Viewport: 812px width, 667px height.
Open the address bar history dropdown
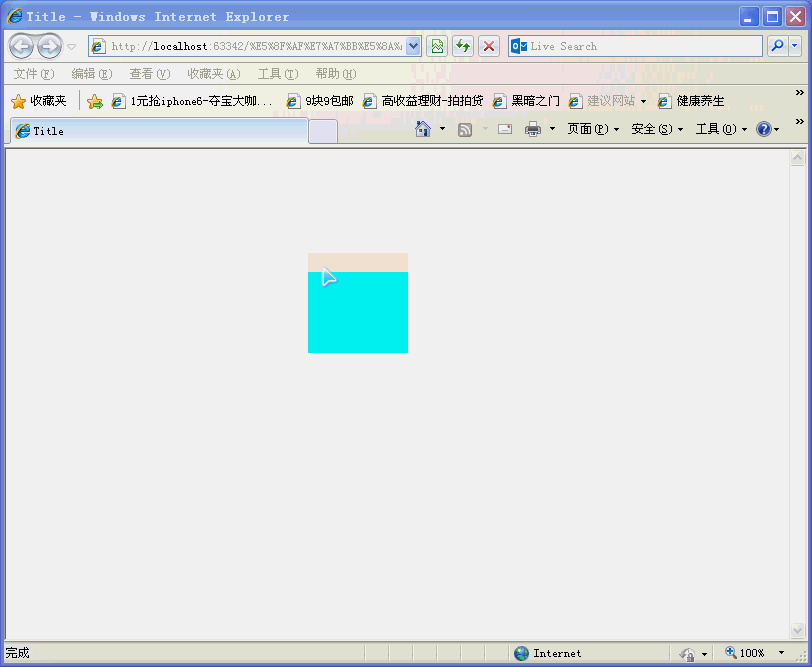pos(413,46)
